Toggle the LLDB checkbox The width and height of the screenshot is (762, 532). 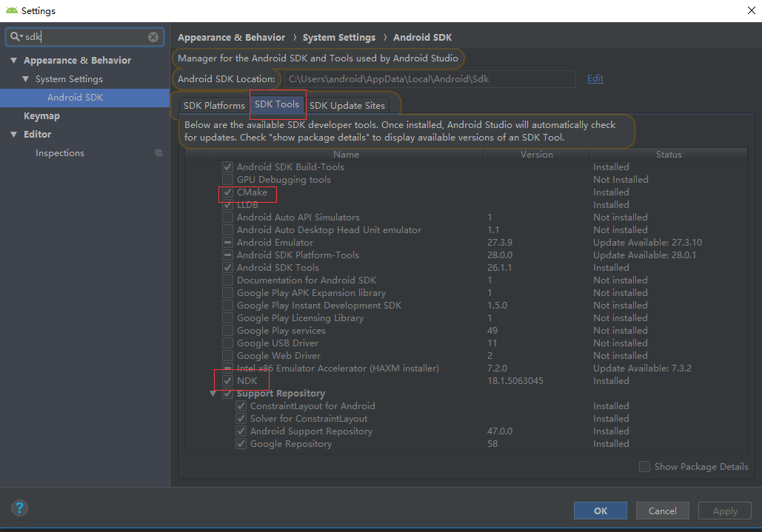click(227, 205)
